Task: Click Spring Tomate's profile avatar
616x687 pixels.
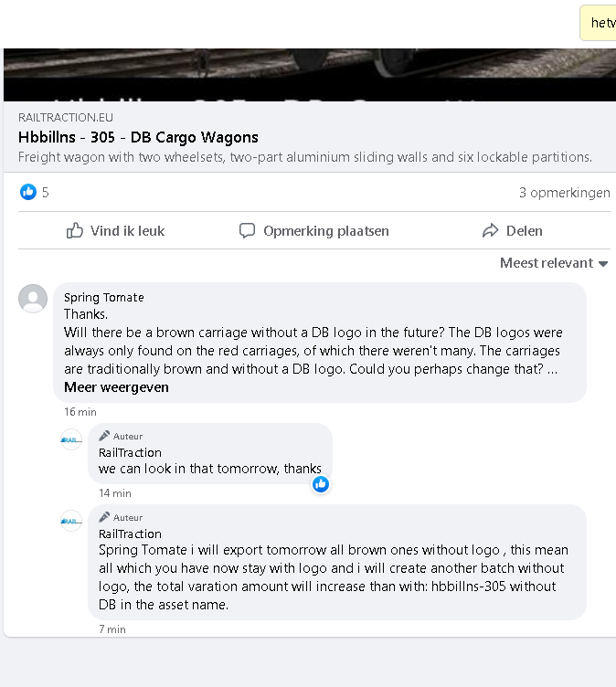Action: (33, 299)
